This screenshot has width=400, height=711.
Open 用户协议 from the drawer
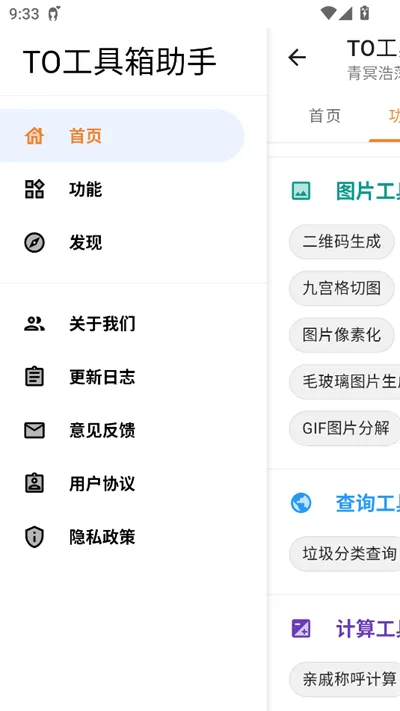pyautogui.click(x=122, y=483)
